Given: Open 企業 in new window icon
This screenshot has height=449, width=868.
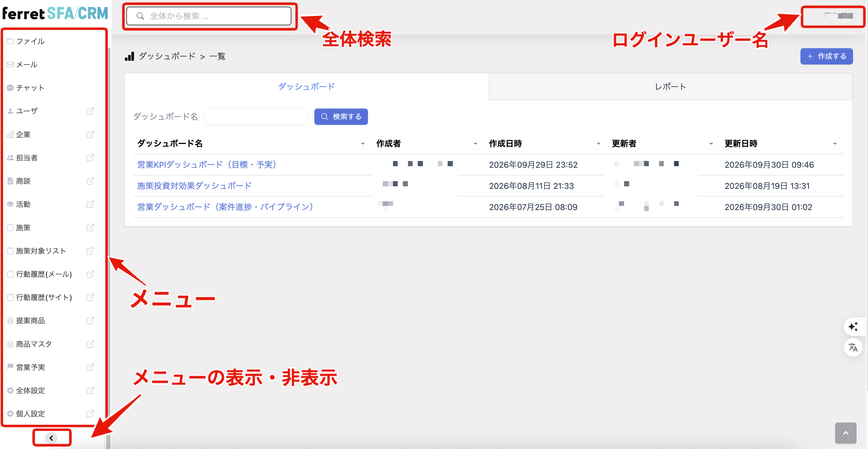Looking at the screenshot, I should pyautogui.click(x=90, y=134).
